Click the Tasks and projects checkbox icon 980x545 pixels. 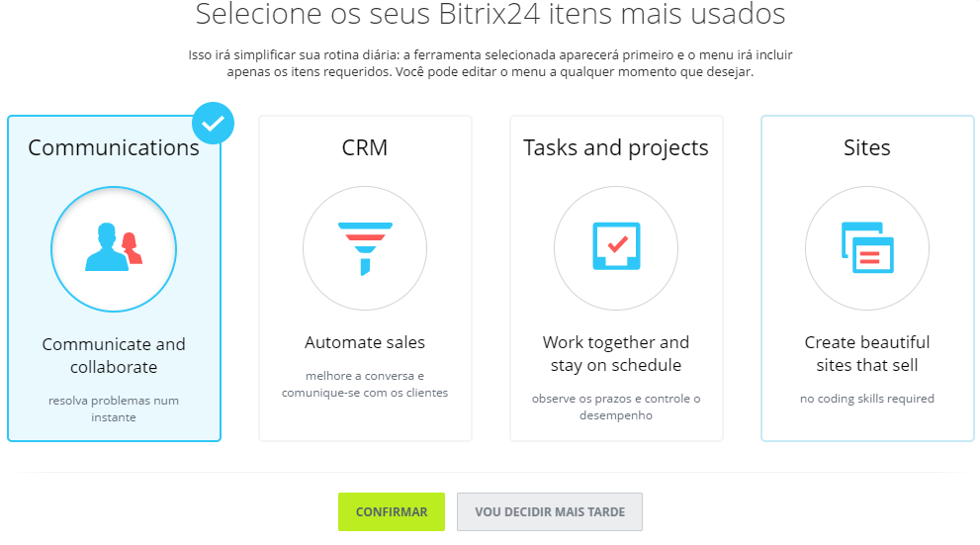tap(616, 246)
